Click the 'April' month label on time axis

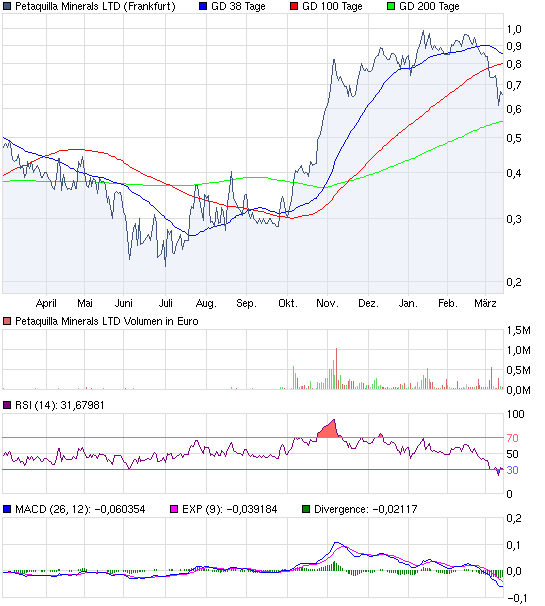tap(46, 303)
